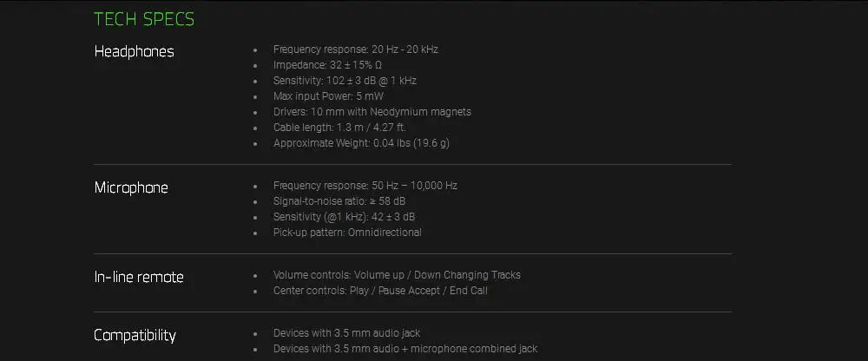The width and height of the screenshot is (868, 361).
Task: Click the Devices with 3.5 mm audio jack line
Action: tap(346, 333)
